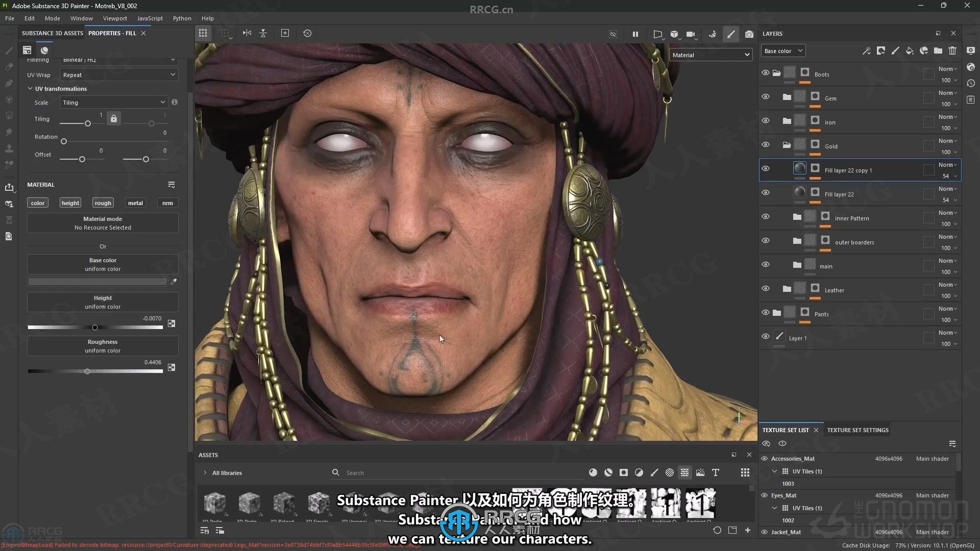Open the Base color channel dropdown

[x=783, y=51]
